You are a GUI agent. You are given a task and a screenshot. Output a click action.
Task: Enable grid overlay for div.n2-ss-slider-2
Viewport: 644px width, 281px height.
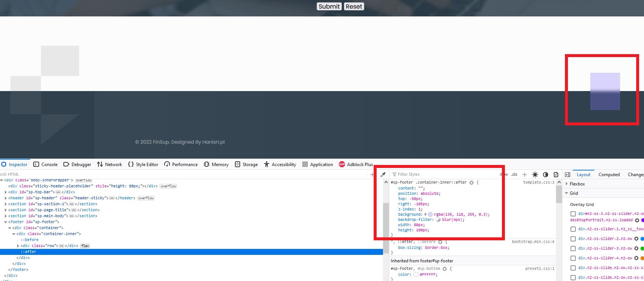pyautogui.click(x=573, y=239)
